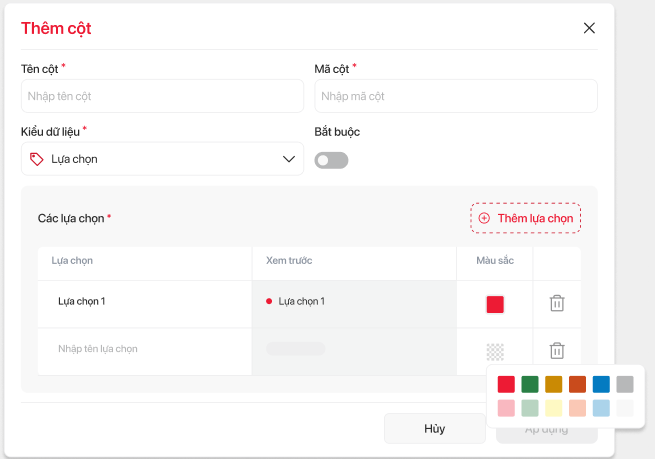This screenshot has height=459, width=655.
Task: Pick the green color from palette
Action: (530, 384)
